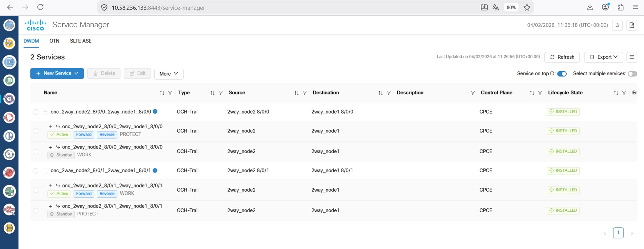Open the More dropdown menu

coord(169,74)
